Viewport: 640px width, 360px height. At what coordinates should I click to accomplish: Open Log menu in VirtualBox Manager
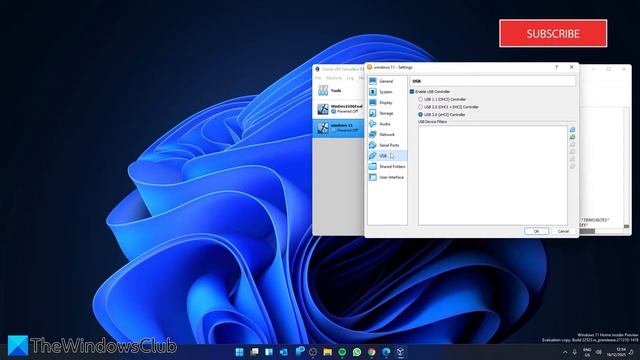[x=350, y=78]
